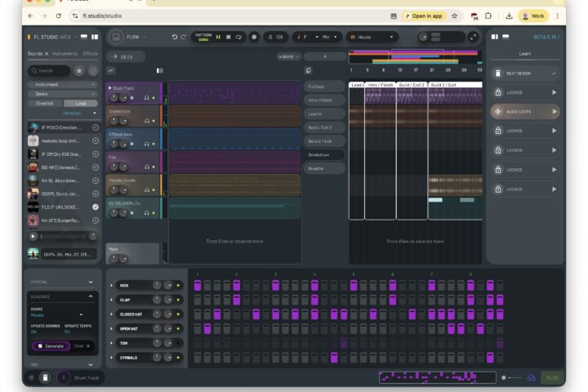
Task: Toggle loop mode in the transport
Action: tap(238, 37)
